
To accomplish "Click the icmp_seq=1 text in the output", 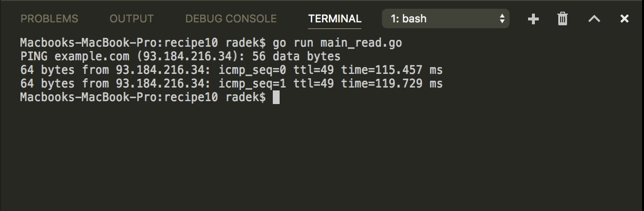I will point(252,84).
